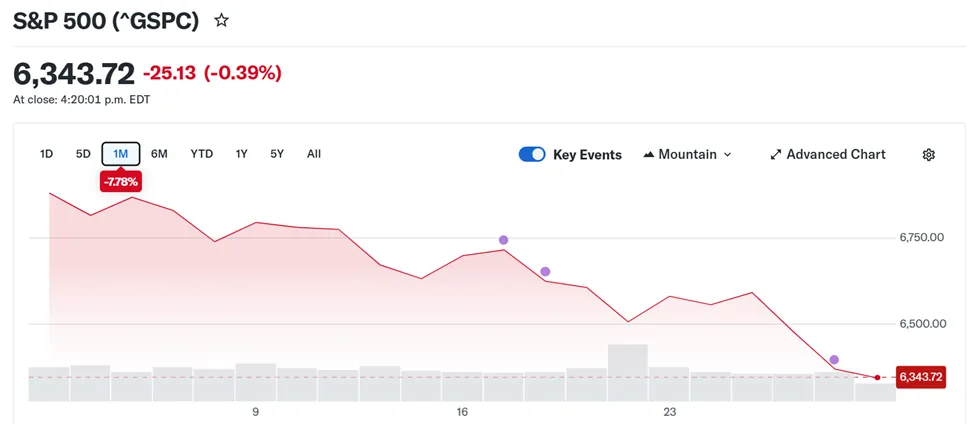Expand the Mountain chart type dropdown
The image size is (975, 424).
coord(727,155)
